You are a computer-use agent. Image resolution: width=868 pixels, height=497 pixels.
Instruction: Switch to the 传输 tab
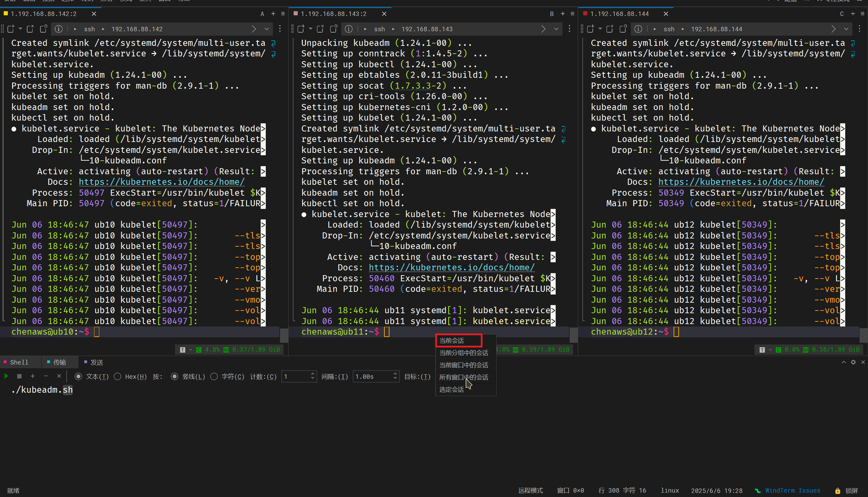tap(59, 362)
